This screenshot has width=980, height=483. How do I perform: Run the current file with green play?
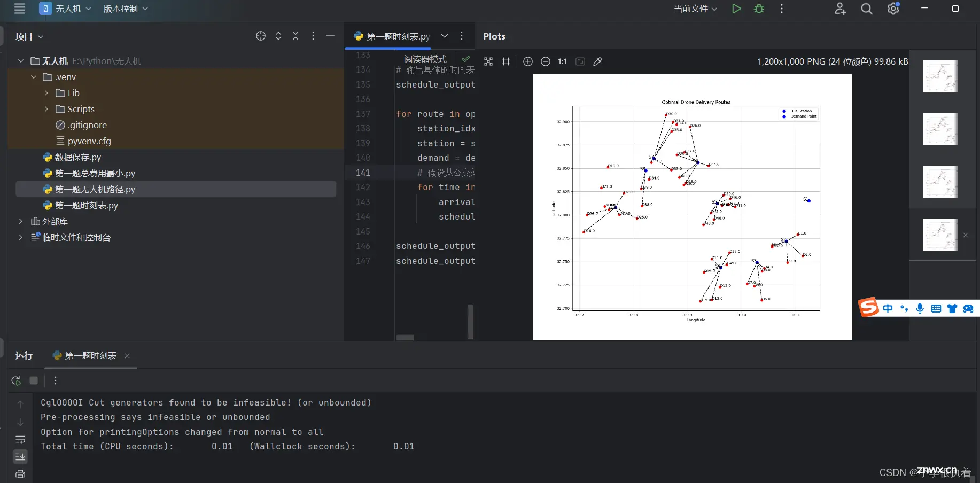pyautogui.click(x=736, y=9)
